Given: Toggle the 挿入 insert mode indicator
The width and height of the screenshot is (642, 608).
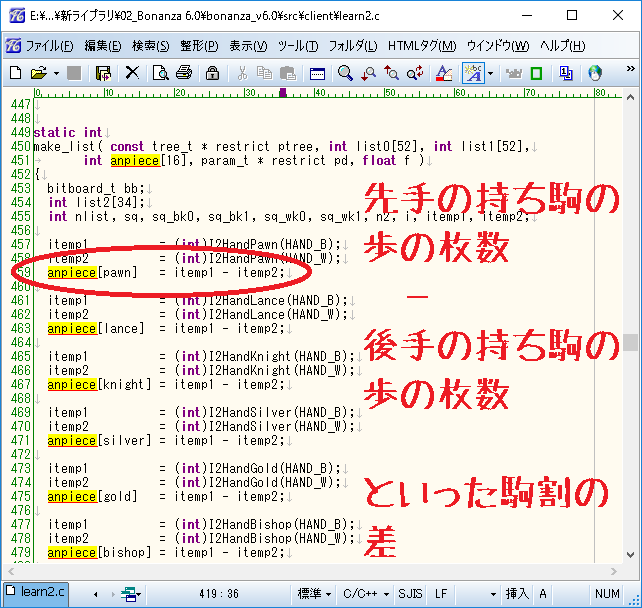Looking at the screenshot, I should (x=517, y=594).
